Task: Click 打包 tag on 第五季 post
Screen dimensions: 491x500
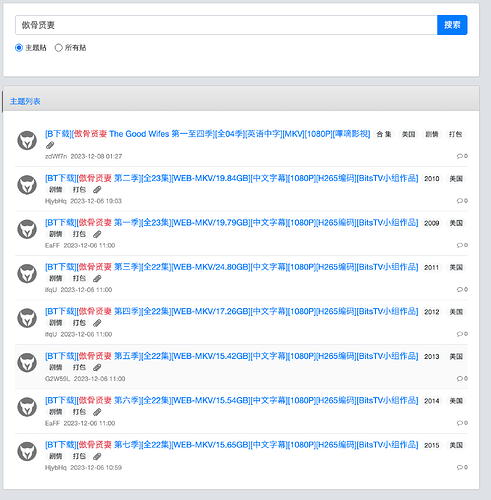Action: [79, 367]
